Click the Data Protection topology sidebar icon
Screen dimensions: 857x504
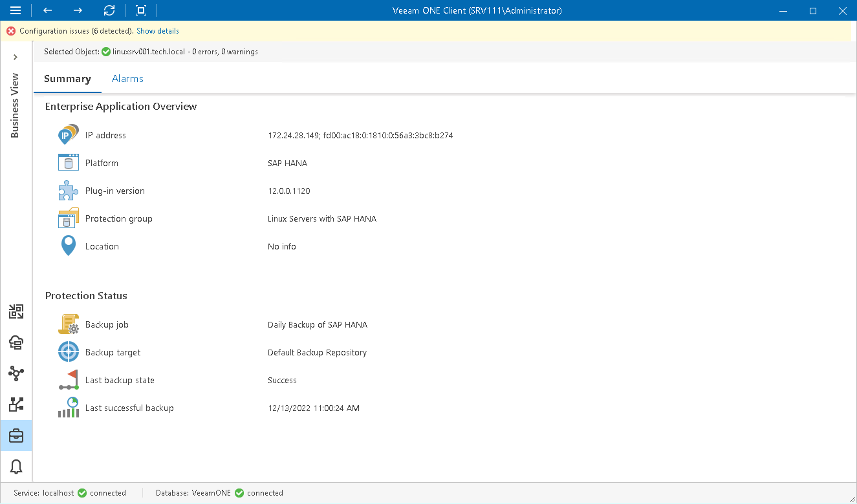pos(16,404)
